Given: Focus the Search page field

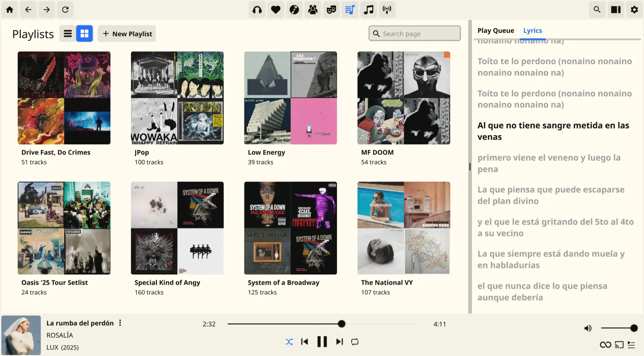Looking at the screenshot, I should click(x=414, y=33).
